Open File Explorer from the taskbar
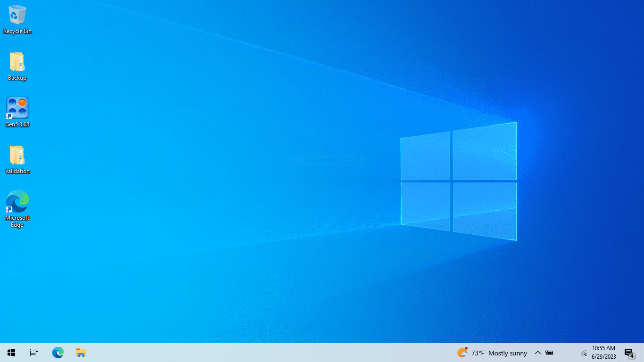Image resolution: width=644 pixels, height=362 pixels. click(81, 353)
